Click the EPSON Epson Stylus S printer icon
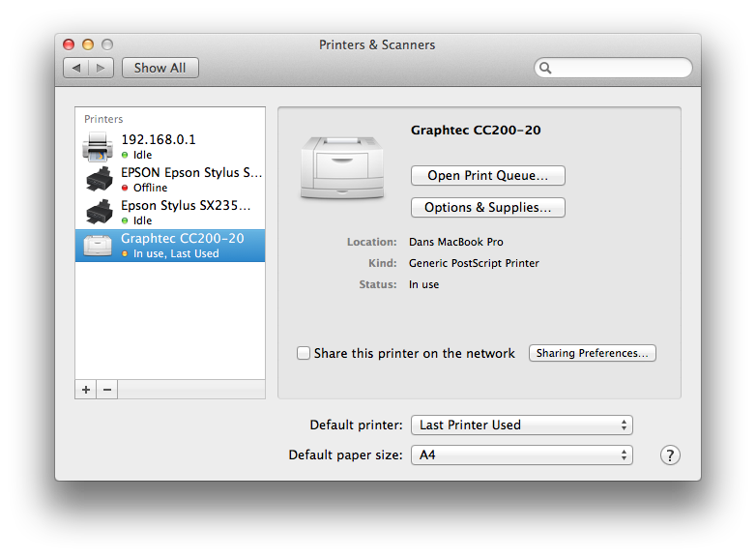Screen dimensions: 756x557 tap(99, 180)
